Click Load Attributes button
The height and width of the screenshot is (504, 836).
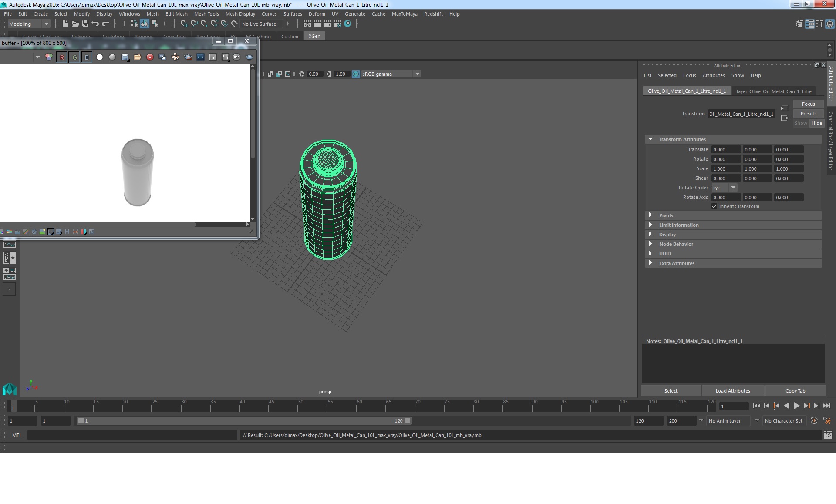(x=733, y=391)
